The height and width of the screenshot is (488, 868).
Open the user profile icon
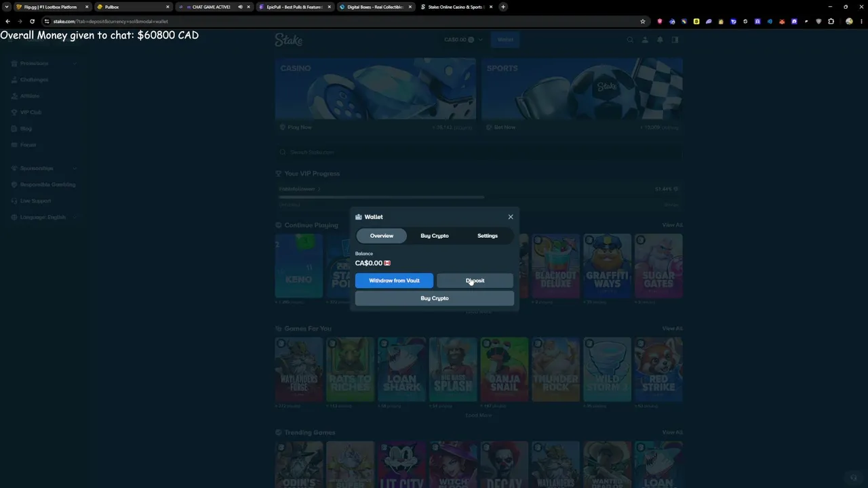coord(645,40)
